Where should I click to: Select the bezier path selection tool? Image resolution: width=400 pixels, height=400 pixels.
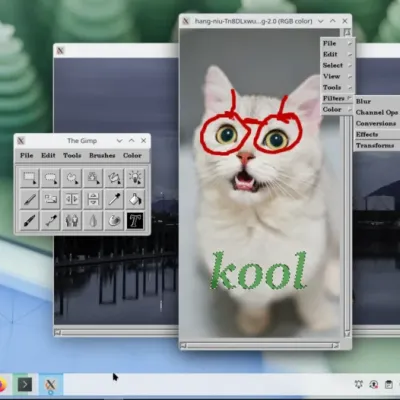coord(114,177)
